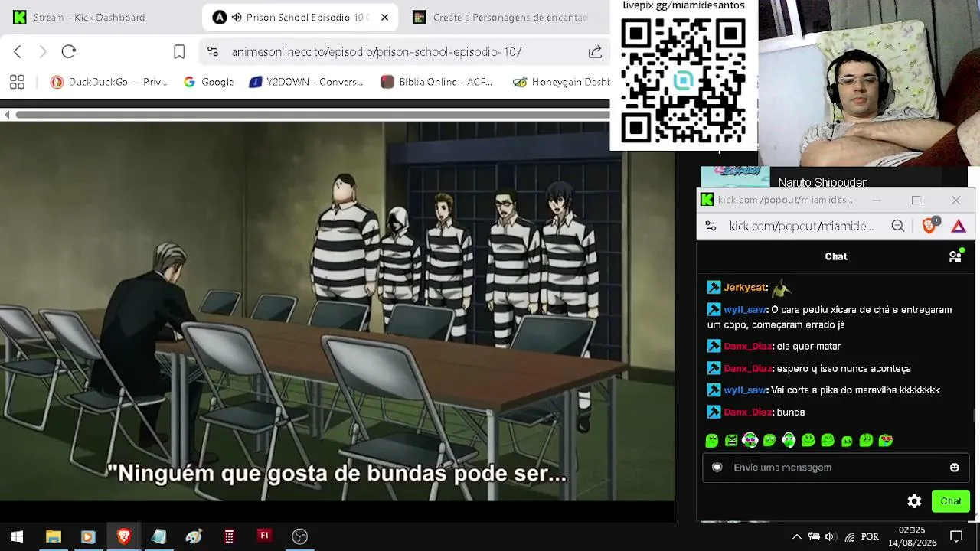
Task: Reload the Prison School page
Action: pyautogui.click(x=69, y=51)
